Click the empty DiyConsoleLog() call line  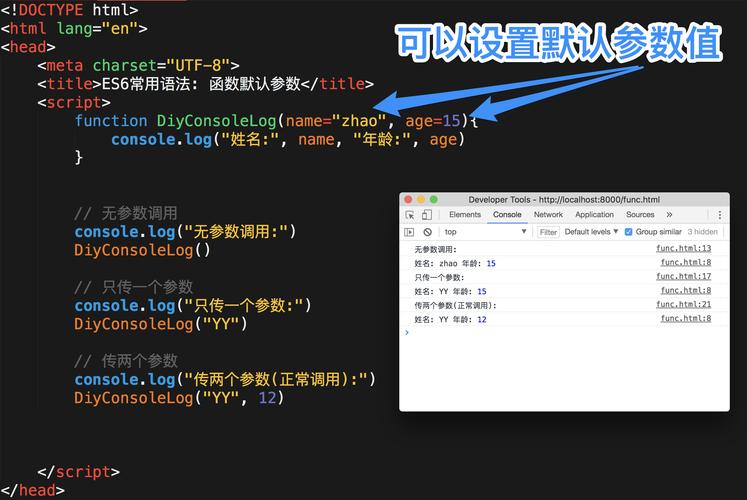(x=142, y=250)
